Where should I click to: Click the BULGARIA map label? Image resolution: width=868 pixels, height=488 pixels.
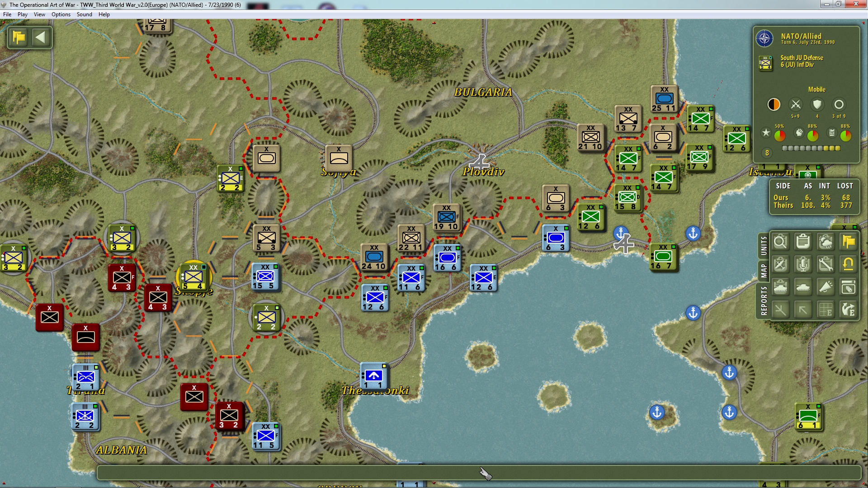(483, 92)
